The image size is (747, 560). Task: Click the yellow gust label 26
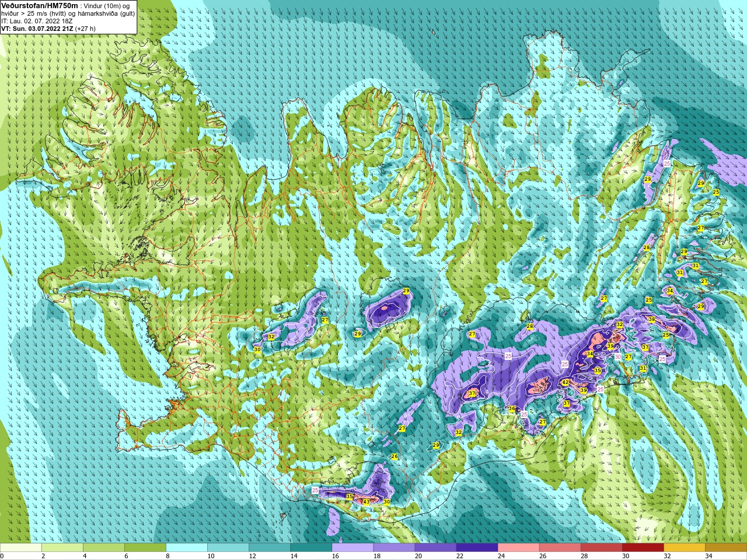395,457
